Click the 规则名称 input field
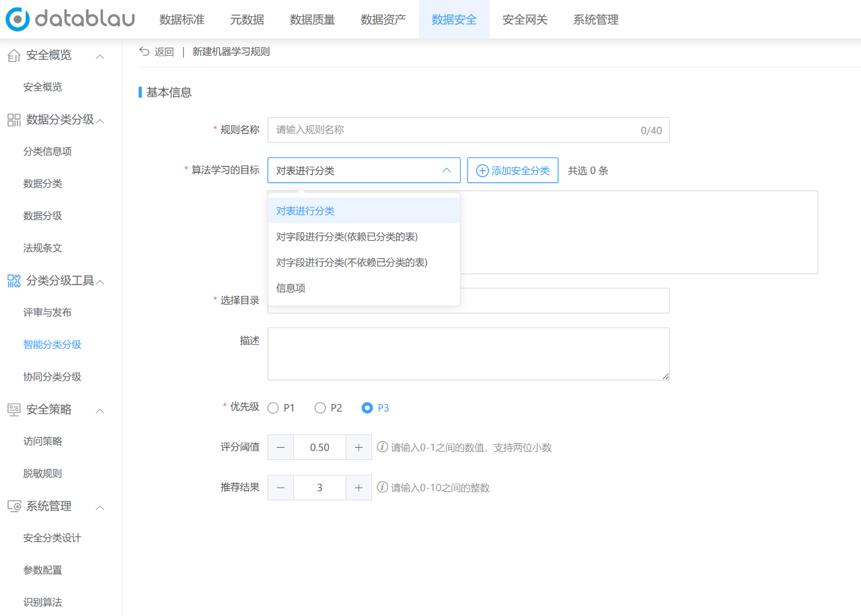Image resolution: width=861 pixels, height=616 pixels. [469, 130]
